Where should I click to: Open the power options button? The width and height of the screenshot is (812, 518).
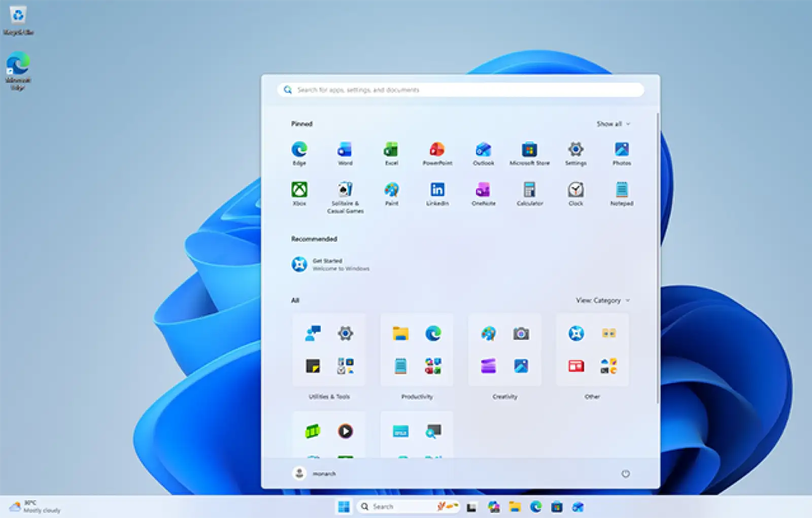(x=625, y=474)
